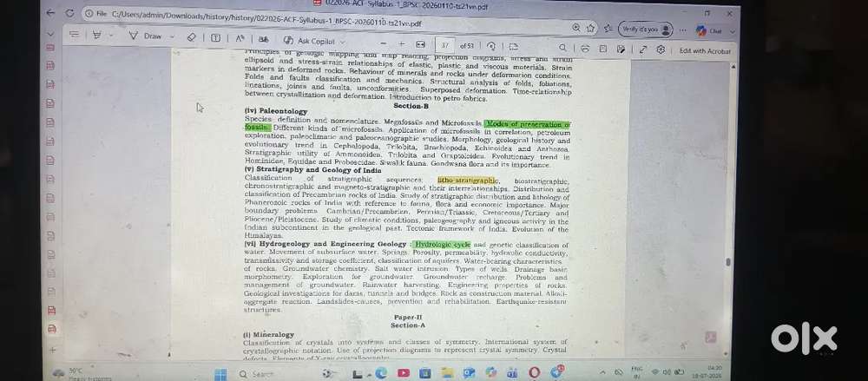868x381 pixels.
Task: Click the '(i) Mineralogy' heading
Action: coord(268,334)
